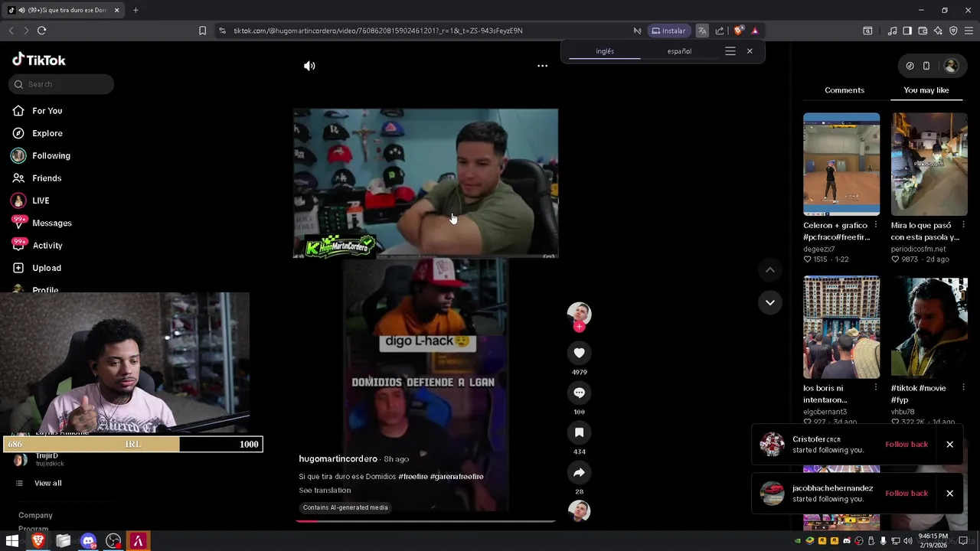Screen dimensions: 980x551
Task: Open the three-dots video options menu
Action: 542,66
